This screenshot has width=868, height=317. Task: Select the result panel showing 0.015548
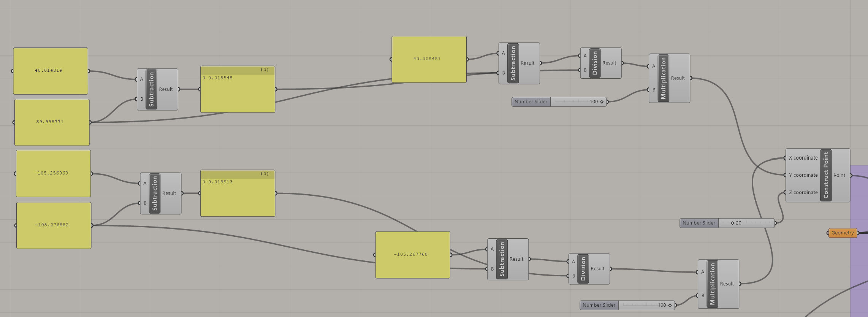coord(238,89)
